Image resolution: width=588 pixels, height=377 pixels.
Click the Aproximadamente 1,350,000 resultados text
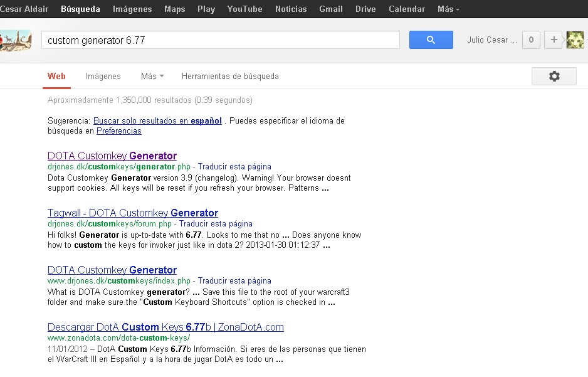[150, 100]
